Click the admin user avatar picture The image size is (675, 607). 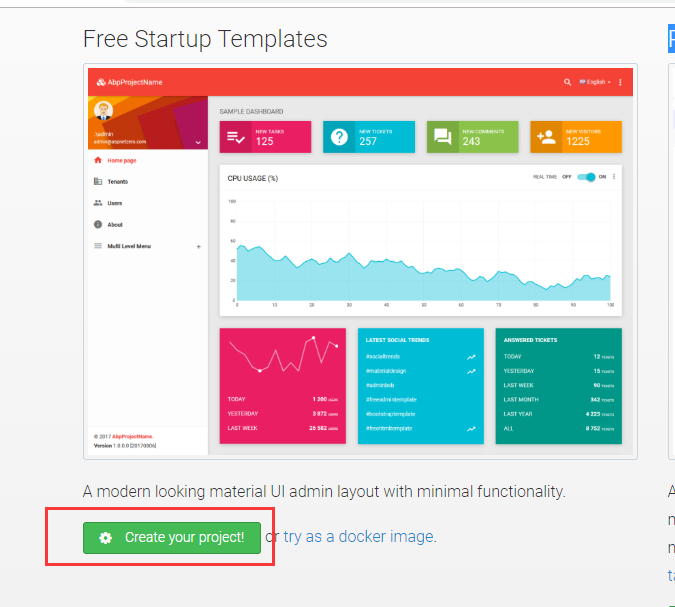[x=103, y=112]
